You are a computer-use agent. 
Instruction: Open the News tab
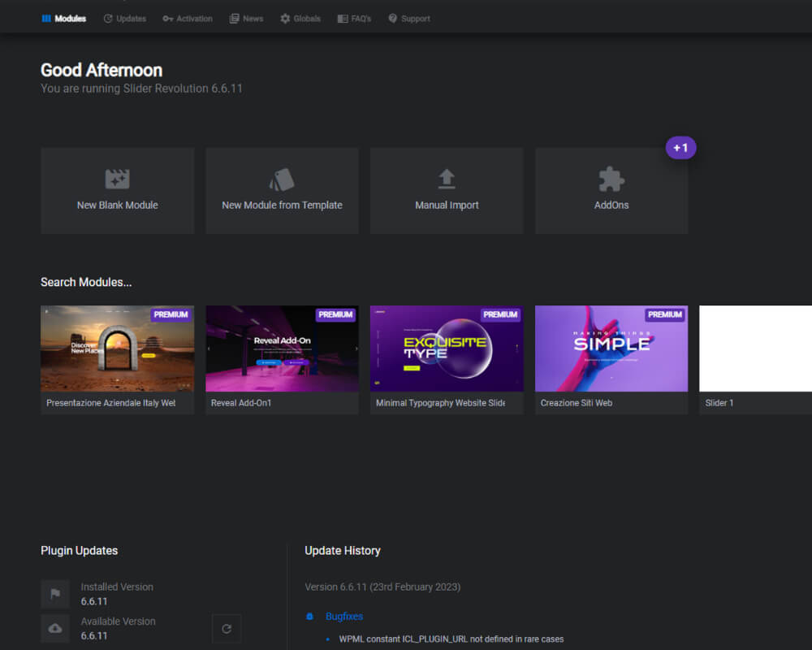pyautogui.click(x=247, y=19)
